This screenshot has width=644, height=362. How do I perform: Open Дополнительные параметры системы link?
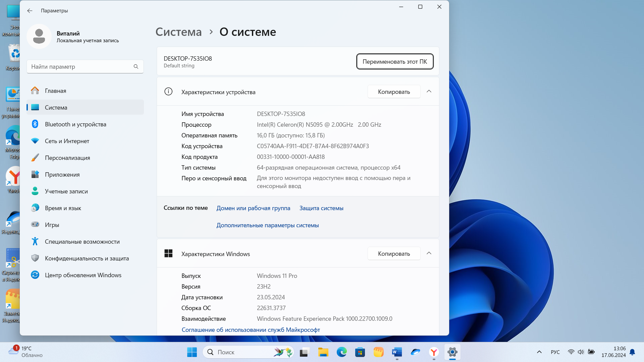click(267, 225)
